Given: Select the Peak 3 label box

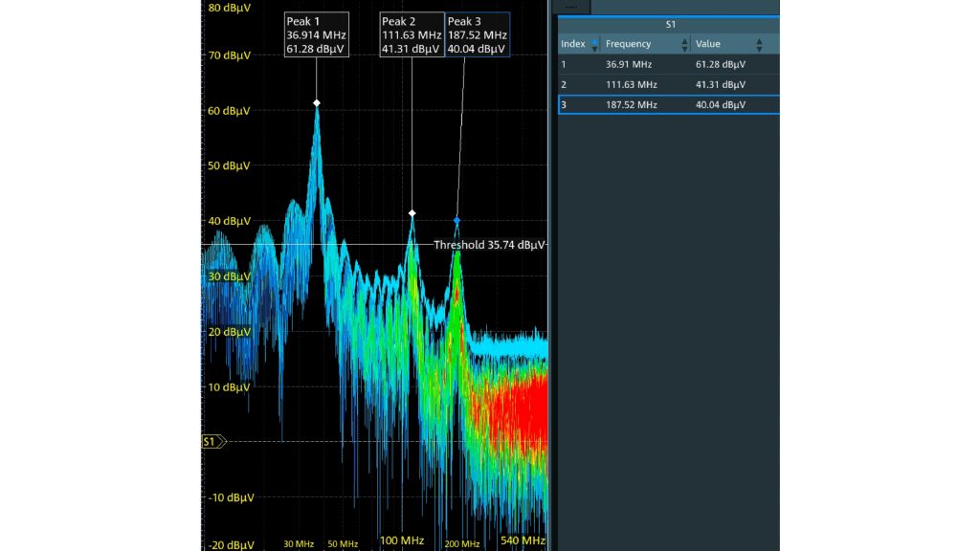Looking at the screenshot, I should 477,35.
